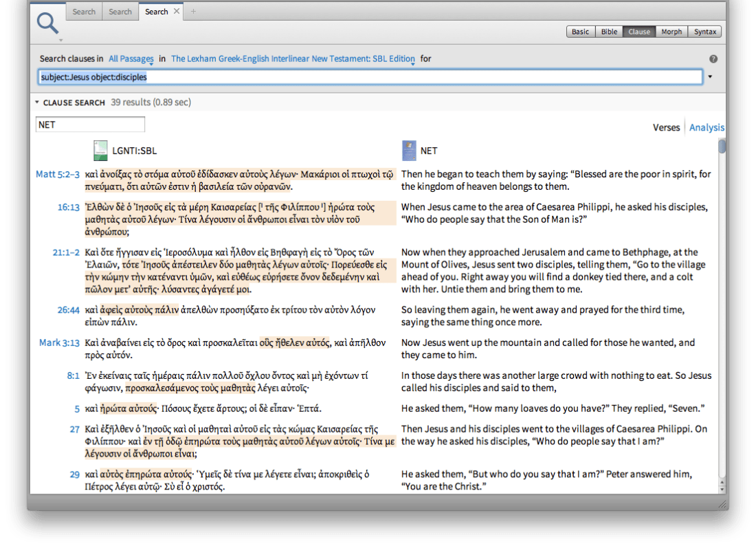Click the results vertical scrollbar thumb

coord(722,147)
